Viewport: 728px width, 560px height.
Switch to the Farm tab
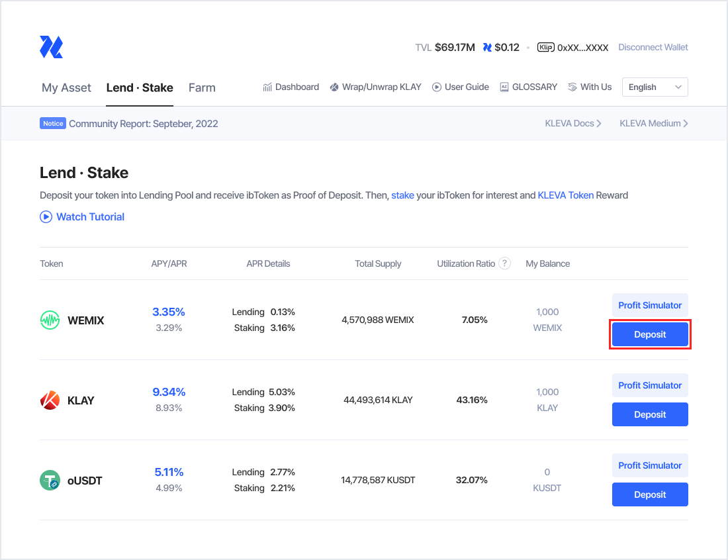[202, 87]
